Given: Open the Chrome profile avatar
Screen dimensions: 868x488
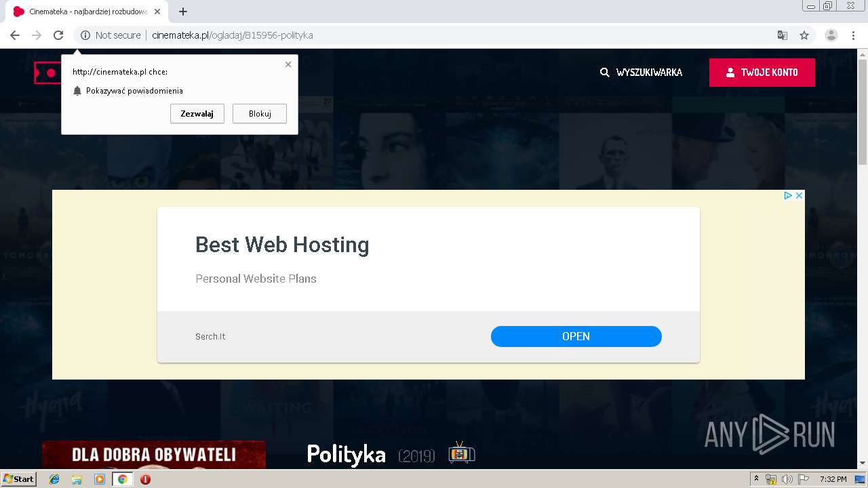Looking at the screenshot, I should 831,35.
